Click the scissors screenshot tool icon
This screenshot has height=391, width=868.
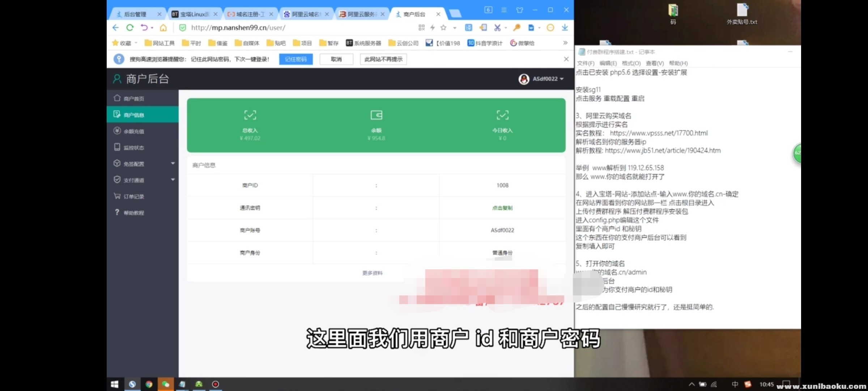497,28
